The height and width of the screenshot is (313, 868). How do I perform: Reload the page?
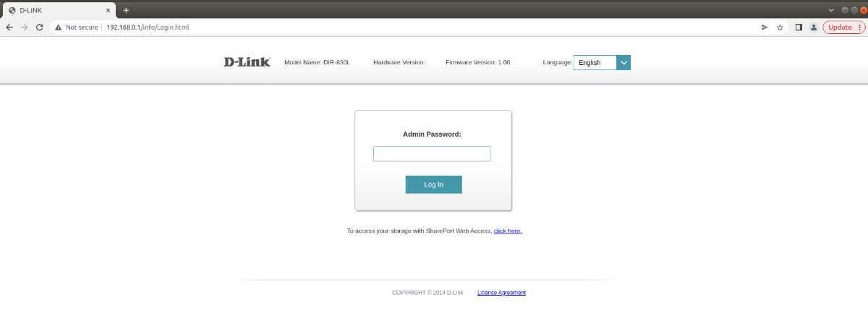coord(41,27)
